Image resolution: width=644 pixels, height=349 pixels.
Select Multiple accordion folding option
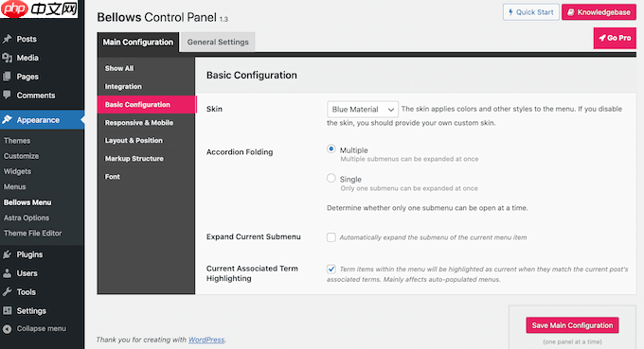click(331, 148)
